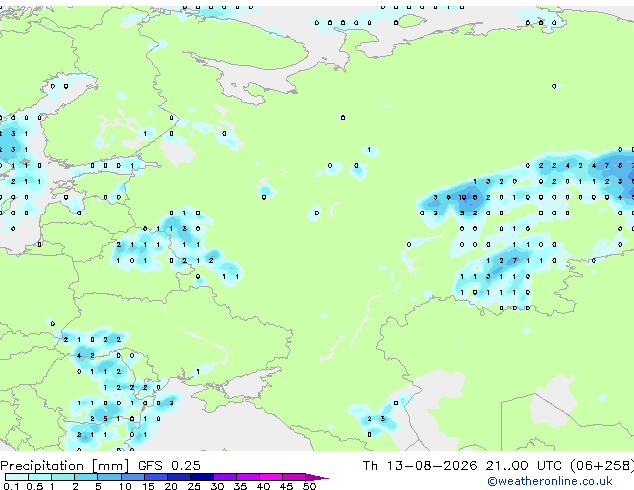Click the 45–50 mm legend segment
Viewport: 634px width, 490px height.
point(294,477)
